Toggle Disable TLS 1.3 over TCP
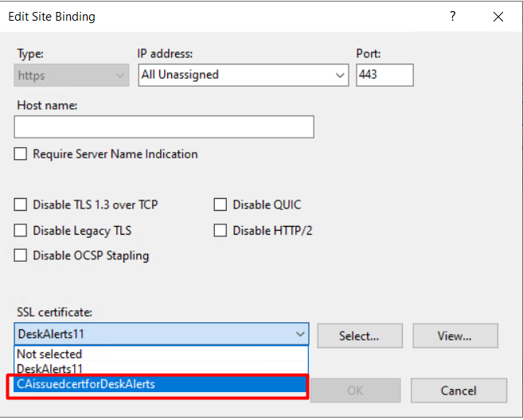The height and width of the screenshot is (420, 523). point(21,205)
